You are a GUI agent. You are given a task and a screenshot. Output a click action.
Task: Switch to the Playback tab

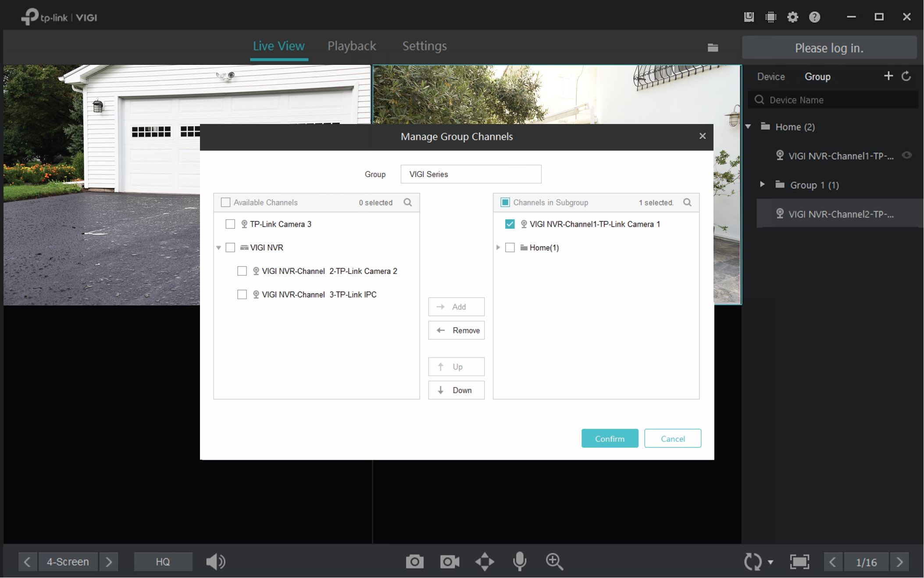(352, 46)
